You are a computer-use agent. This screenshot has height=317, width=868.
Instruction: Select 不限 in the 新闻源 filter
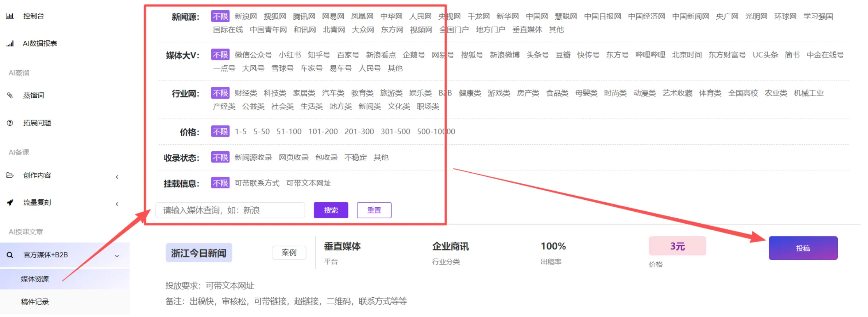pyautogui.click(x=220, y=16)
